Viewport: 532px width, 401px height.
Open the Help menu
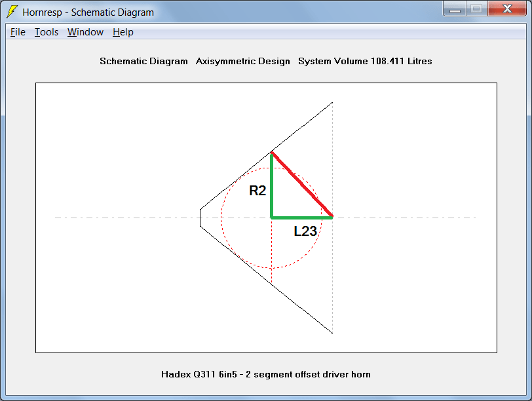point(123,32)
